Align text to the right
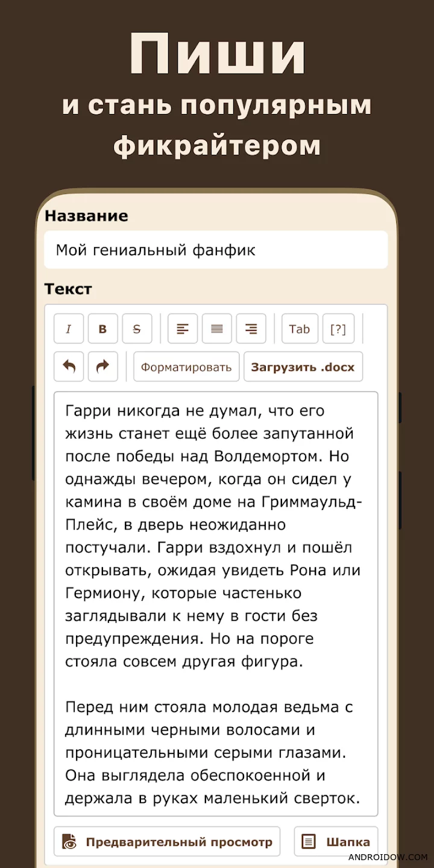434x868 pixels. tap(251, 329)
